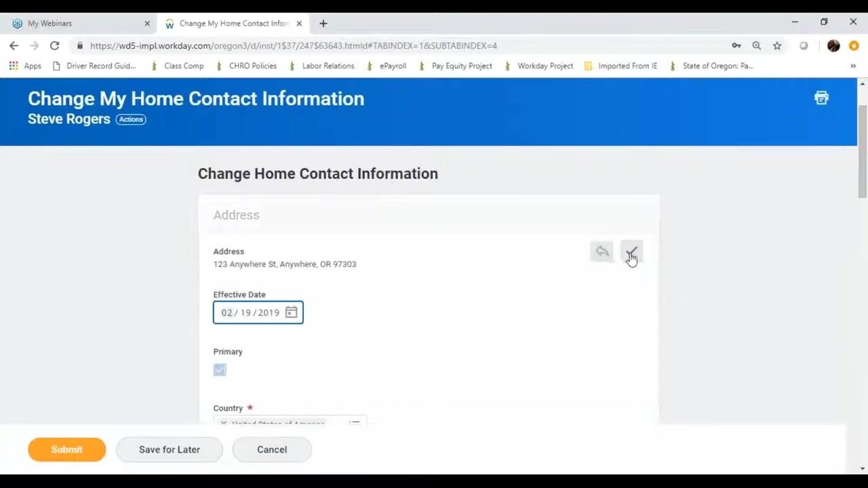This screenshot has height=488, width=868.
Task: Click the site lock icon in the address bar
Action: coord(80,45)
